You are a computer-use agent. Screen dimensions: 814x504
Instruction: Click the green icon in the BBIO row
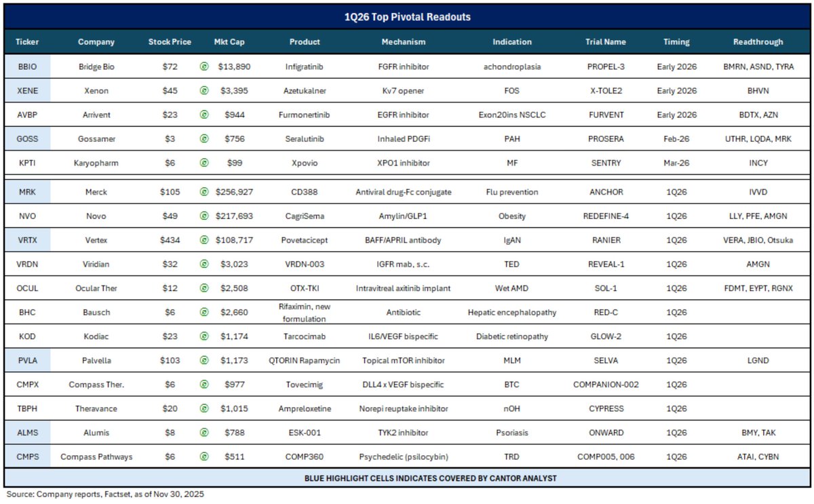point(203,67)
